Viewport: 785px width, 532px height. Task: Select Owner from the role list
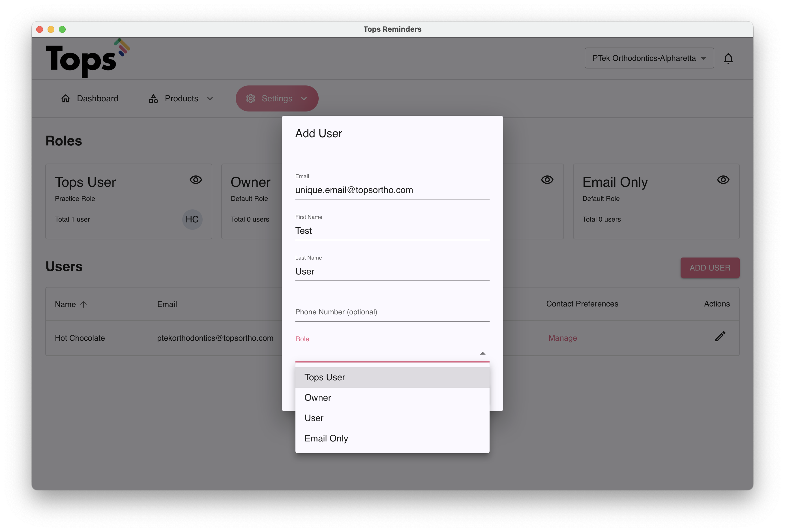click(x=318, y=398)
